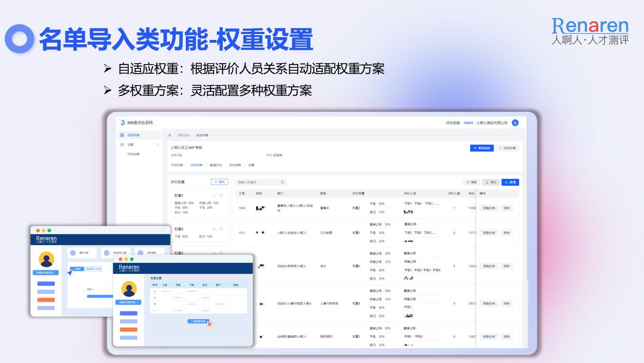Switch to the 评估结果 tab
The height and width of the screenshot is (363, 644).
coord(235,165)
